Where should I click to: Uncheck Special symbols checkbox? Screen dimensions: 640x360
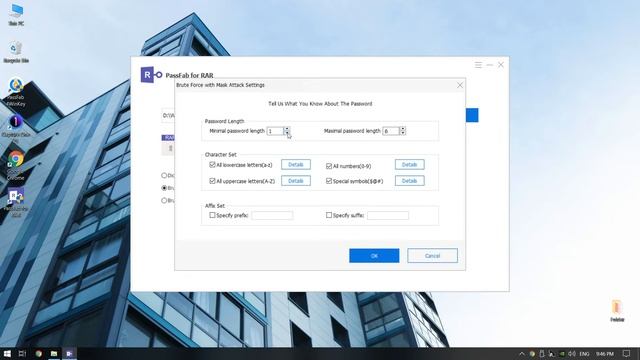pyautogui.click(x=329, y=181)
